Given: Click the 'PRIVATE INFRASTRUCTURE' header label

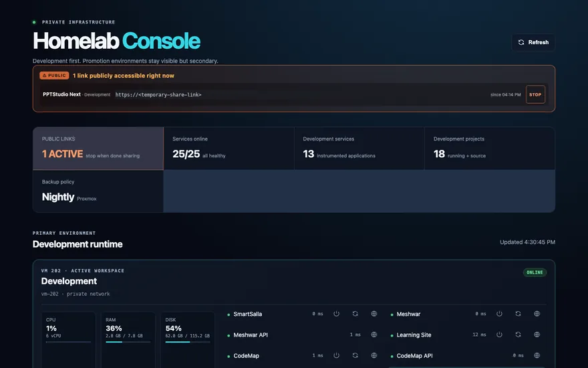Looking at the screenshot, I should tap(78, 22).
